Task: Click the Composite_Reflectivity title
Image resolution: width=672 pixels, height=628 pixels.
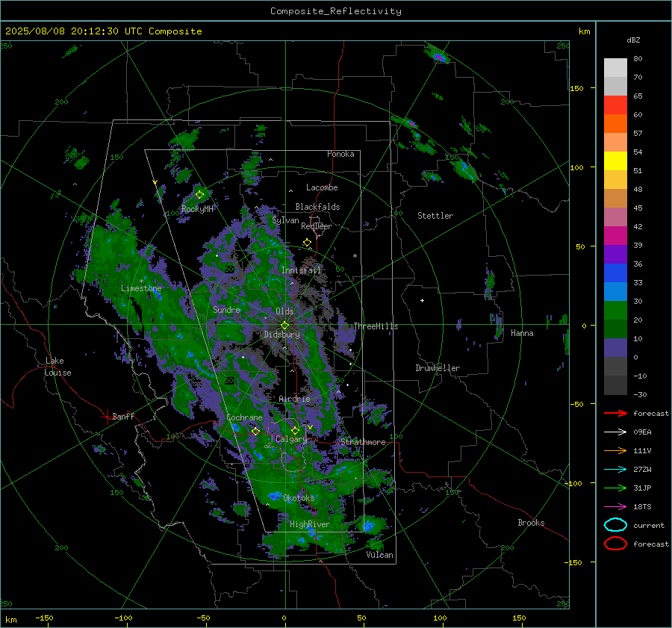Action: [336, 11]
